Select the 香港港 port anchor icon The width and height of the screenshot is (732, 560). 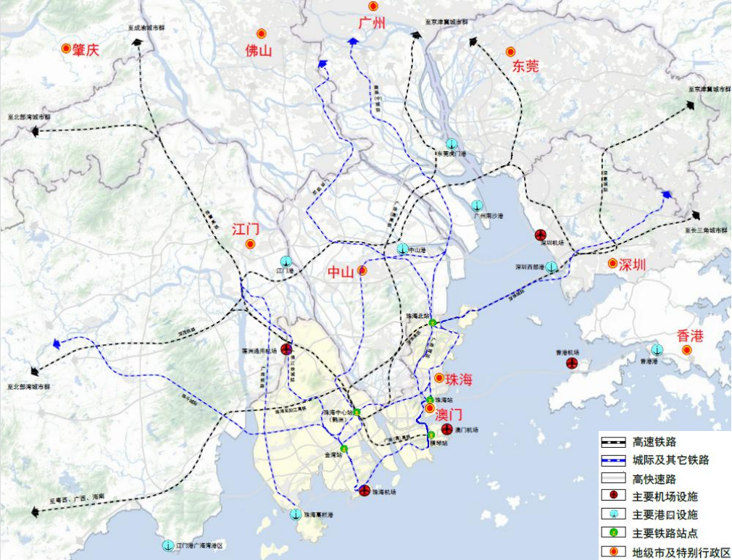click(x=657, y=349)
